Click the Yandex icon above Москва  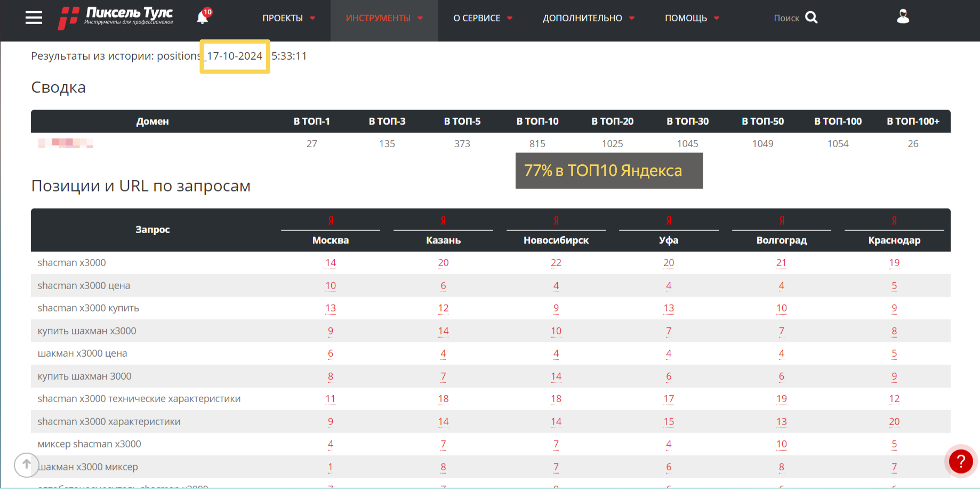coord(331,221)
